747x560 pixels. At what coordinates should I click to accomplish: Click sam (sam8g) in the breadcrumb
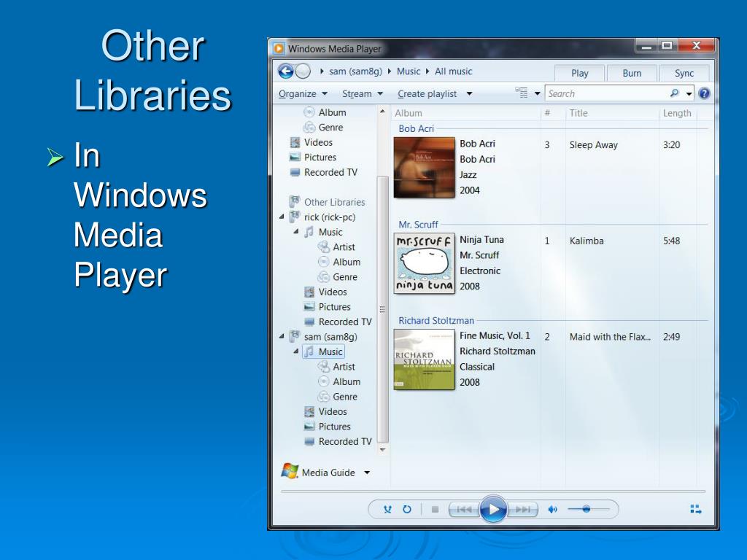355,71
